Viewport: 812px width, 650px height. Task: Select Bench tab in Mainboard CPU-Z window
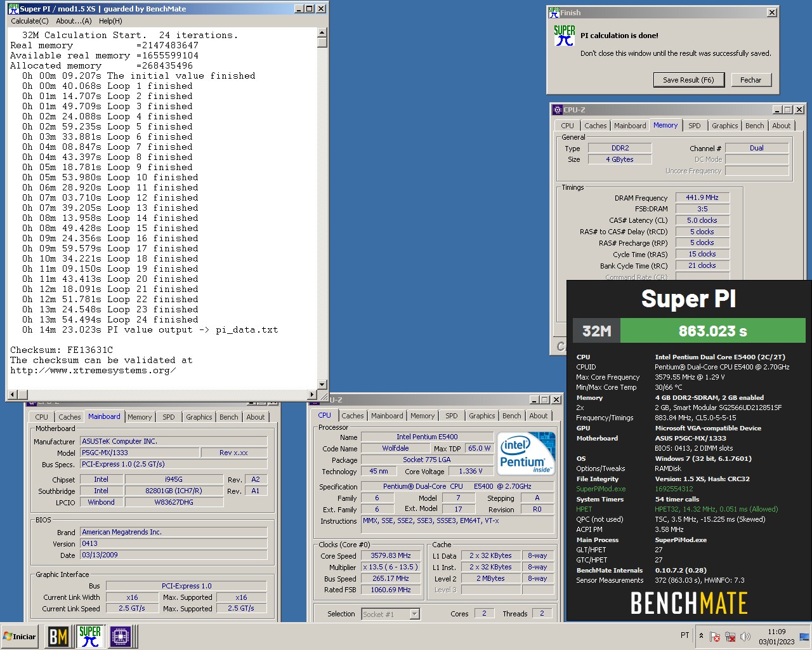[228, 417]
